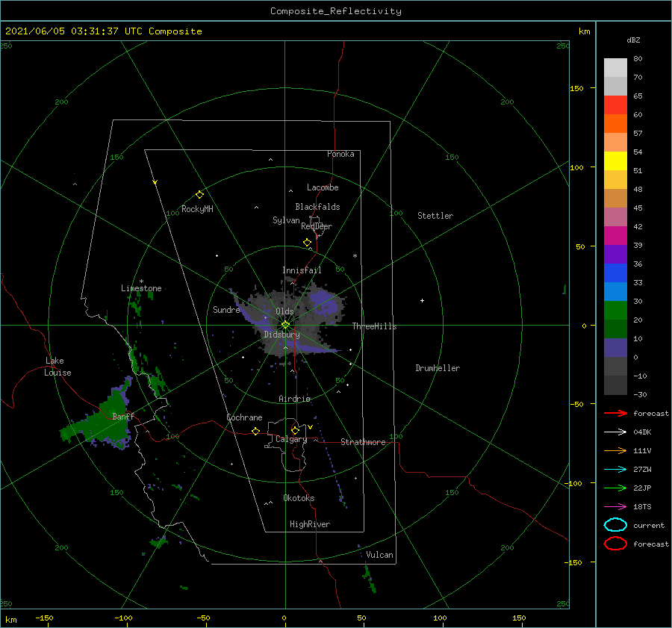Image resolution: width=672 pixels, height=628 pixels.
Task: Click the green 22JP arrow icon
Action: pos(615,488)
